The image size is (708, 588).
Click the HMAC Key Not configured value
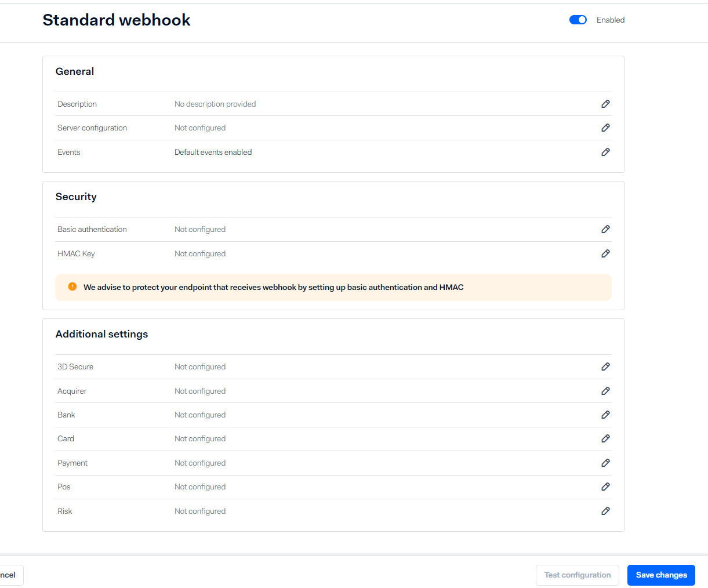point(200,253)
